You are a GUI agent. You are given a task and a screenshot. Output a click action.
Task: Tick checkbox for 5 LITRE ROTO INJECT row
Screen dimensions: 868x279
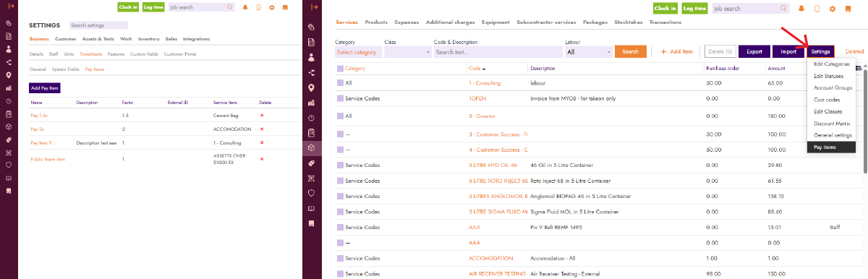coord(340,181)
